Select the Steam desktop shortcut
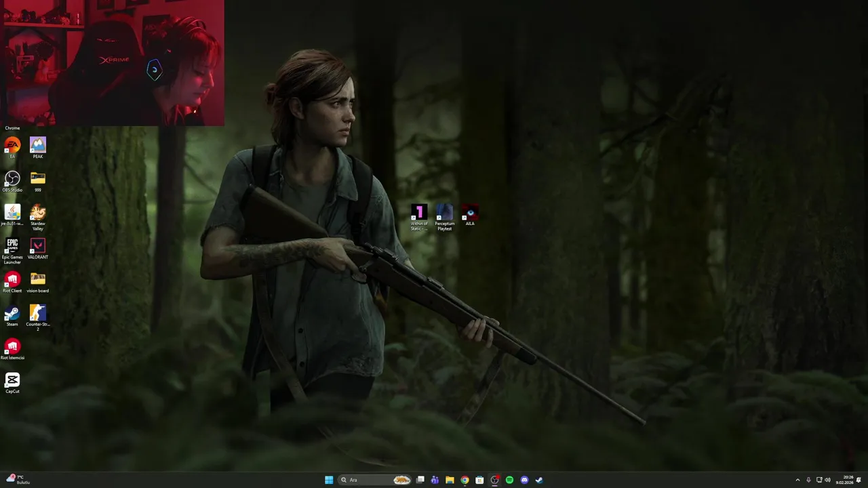The image size is (868, 488). click(12, 315)
